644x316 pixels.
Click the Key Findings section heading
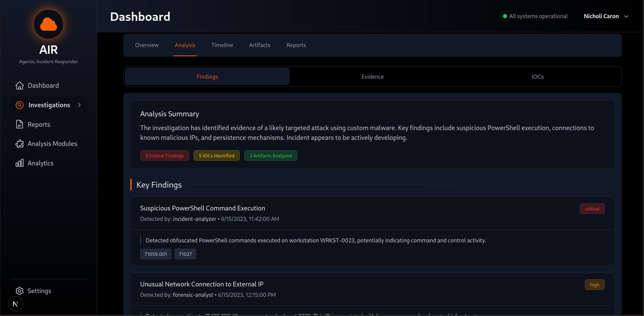tap(159, 185)
